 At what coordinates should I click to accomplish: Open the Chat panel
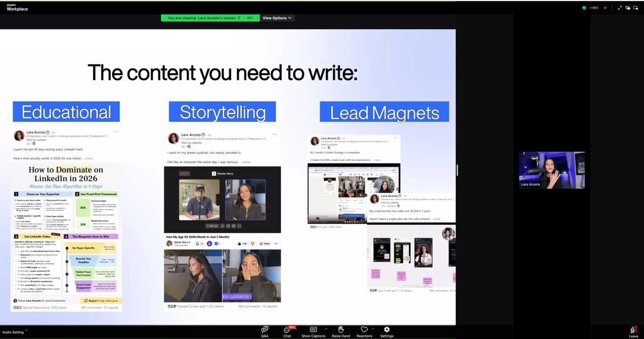[x=287, y=331]
